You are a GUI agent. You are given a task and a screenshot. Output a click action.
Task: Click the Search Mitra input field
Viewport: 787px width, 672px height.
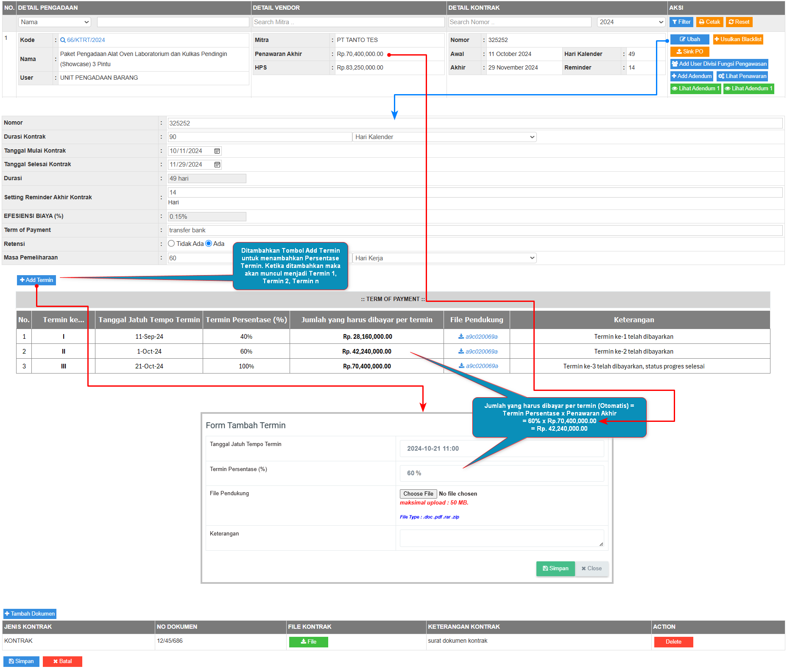(x=348, y=22)
